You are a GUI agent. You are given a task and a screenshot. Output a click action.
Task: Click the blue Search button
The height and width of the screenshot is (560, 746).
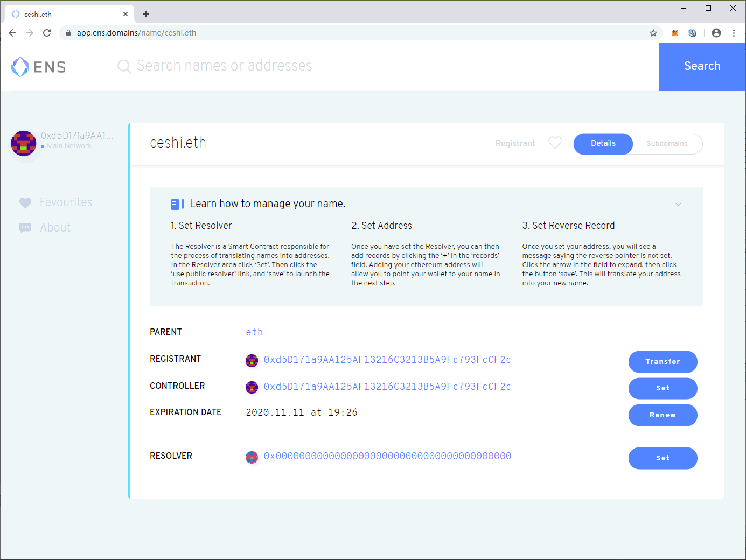pyautogui.click(x=702, y=66)
